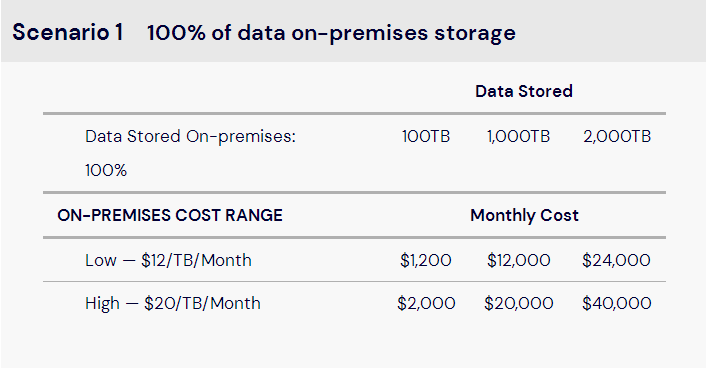The image size is (706, 368).
Task: Click the $20,000 cost cell
Action: [x=518, y=304]
